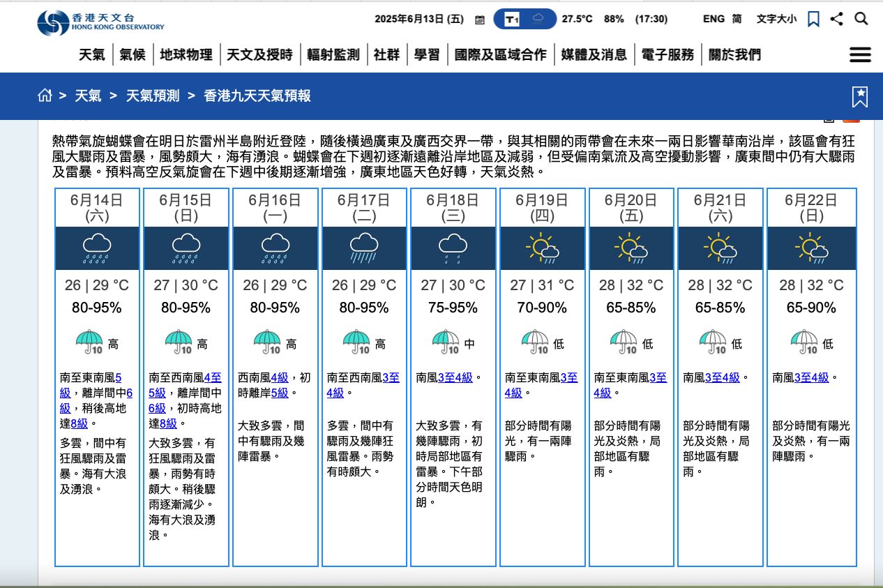The width and height of the screenshot is (883, 588).
Task: Open the 文字大小 text size options
Action: coord(776,20)
